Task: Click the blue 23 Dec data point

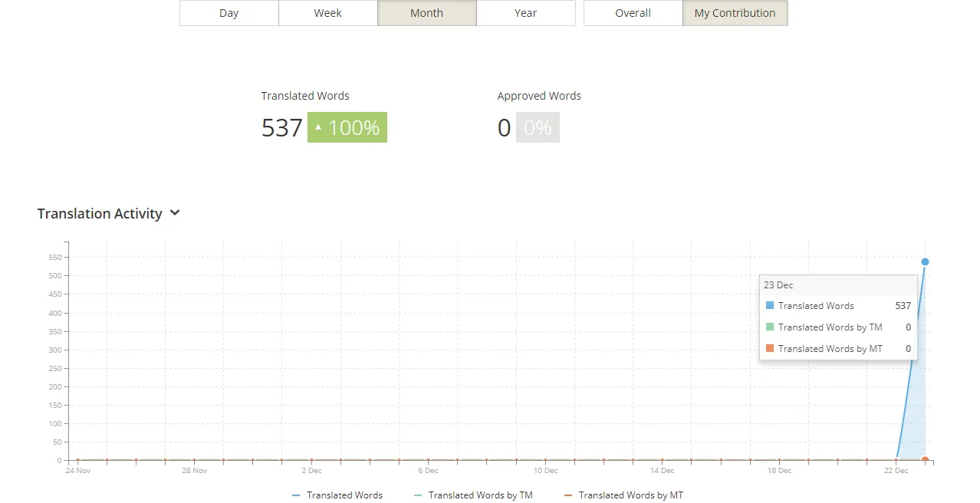Action: tap(925, 262)
